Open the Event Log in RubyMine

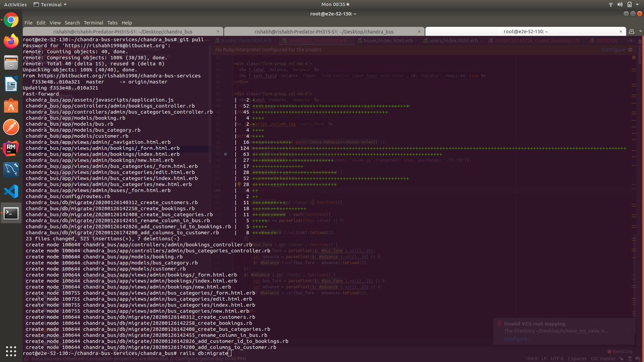tap(619, 351)
